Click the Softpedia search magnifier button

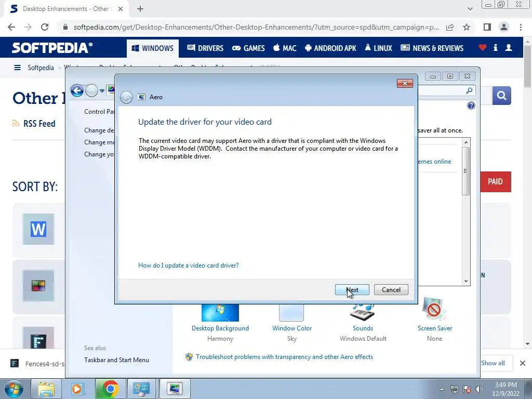(501, 96)
